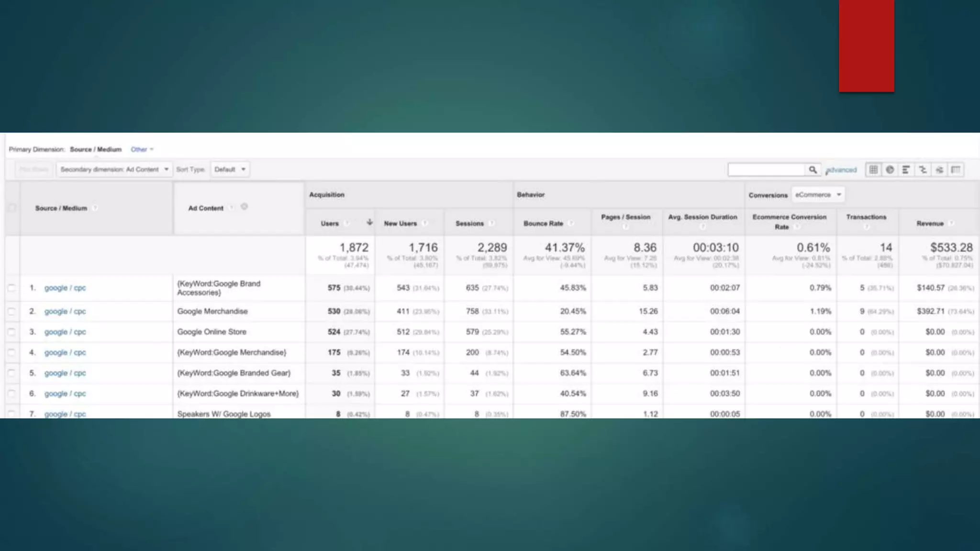Open the Secondary dimension: Ad Content dropdown
Image resolution: width=980 pixels, height=551 pixels.
pos(114,169)
